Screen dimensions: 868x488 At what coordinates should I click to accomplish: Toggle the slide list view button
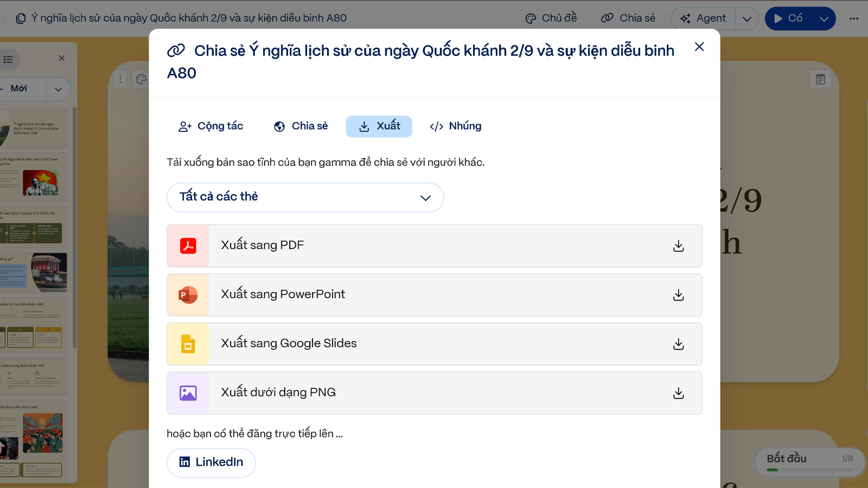tap(9, 59)
